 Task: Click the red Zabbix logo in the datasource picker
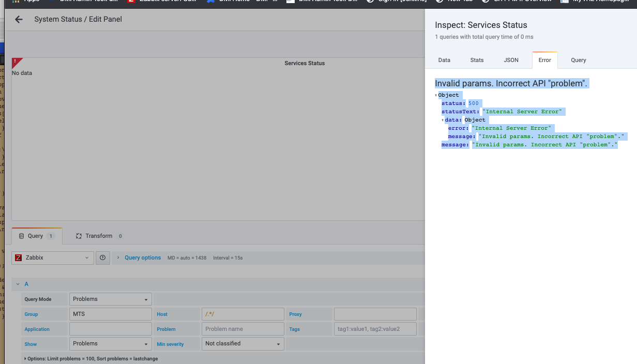click(x=19, y=257)
